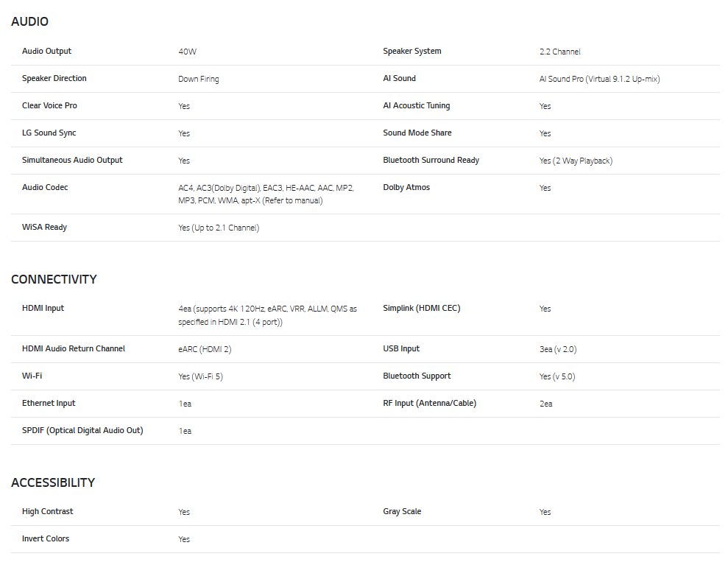Click the eARC (HDMI 2) value
The image size is (728, 562).
tap(205, 350)
